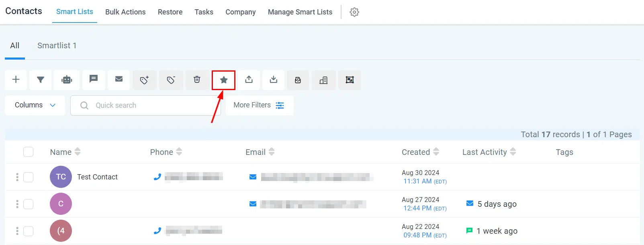Click the Total 17 records text

coord(550,134)
